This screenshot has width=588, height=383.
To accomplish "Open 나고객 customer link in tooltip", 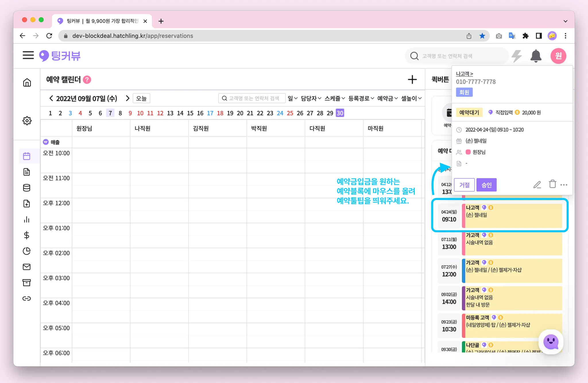I will pos(464,74).
